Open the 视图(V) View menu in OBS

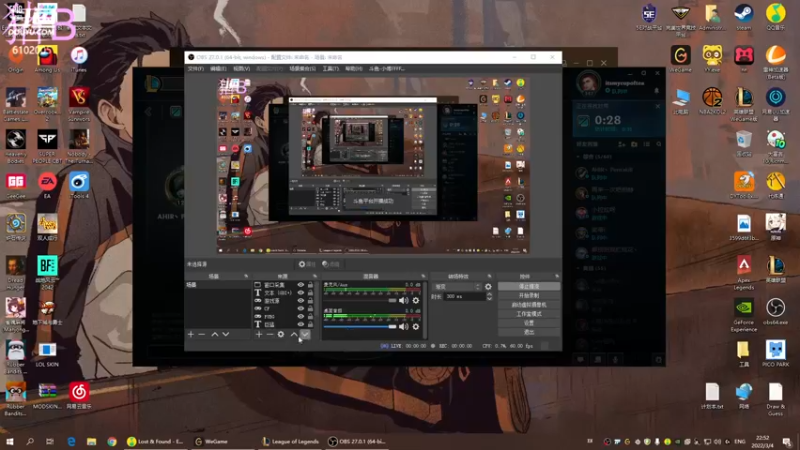click(241, 68)
